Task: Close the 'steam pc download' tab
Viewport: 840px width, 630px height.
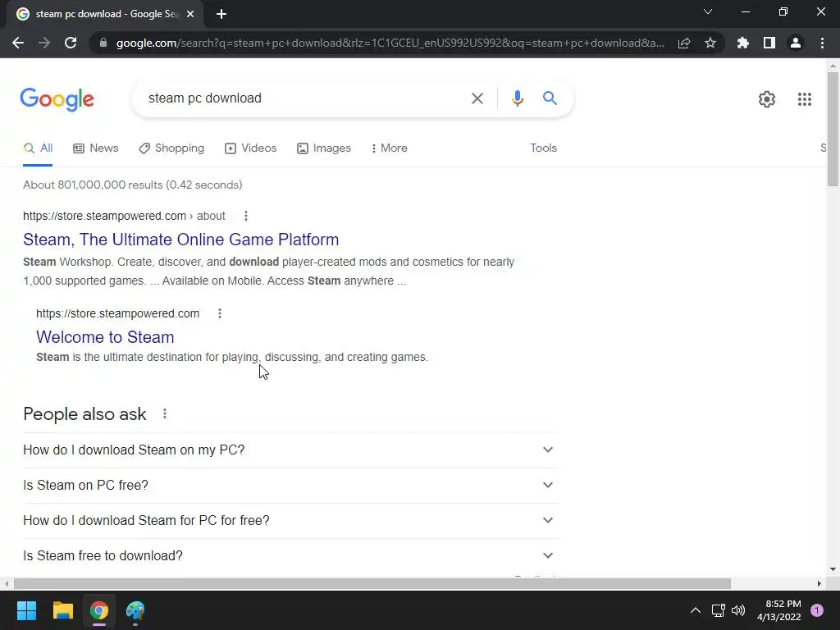Action: pyautogui.click(x=190, y=14)
